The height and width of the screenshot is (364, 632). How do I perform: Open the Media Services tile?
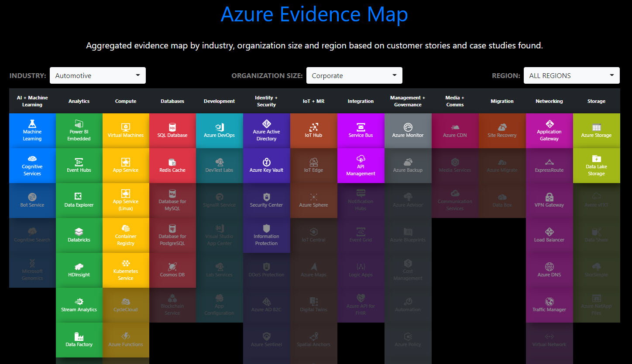(455, 166)
